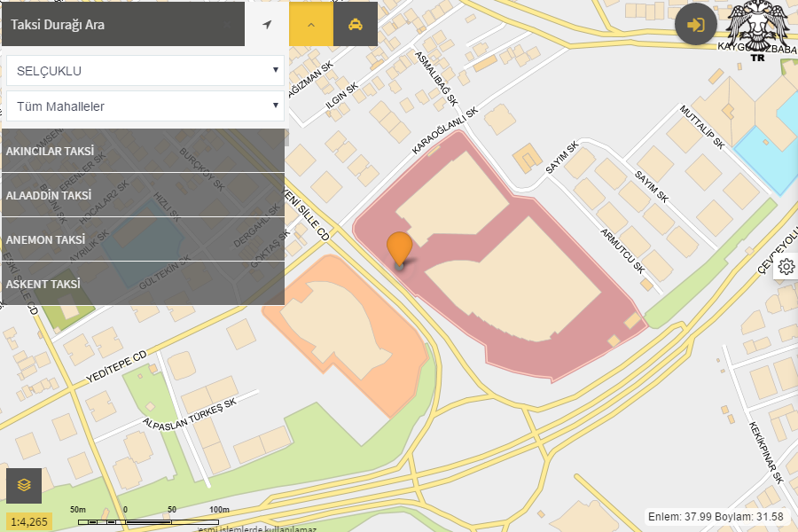Collapse the search panel with chevron
The image size is (798, 532).
click(311, 25)
